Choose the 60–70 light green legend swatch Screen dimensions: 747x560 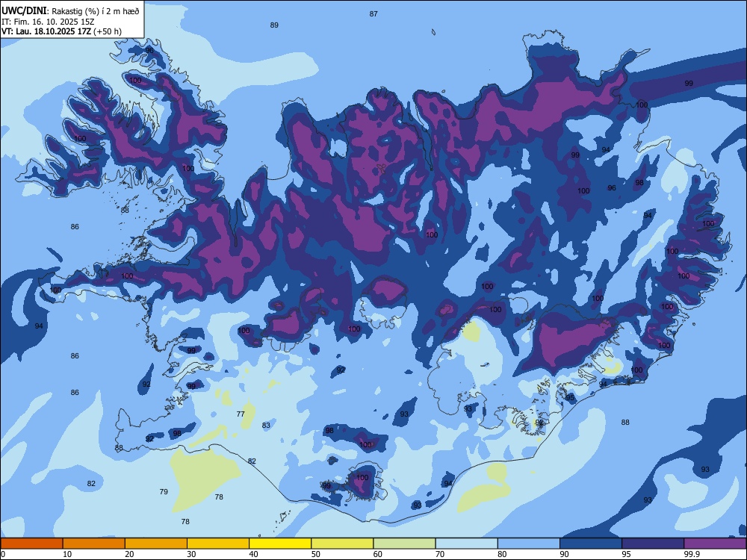404,544
